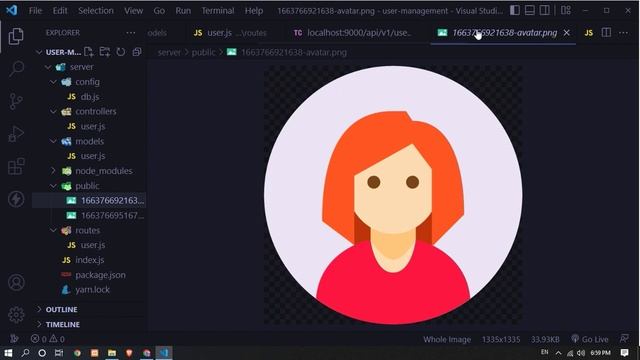Open Windows notification center icon
The height and width of the screenshot is (360, 640).
click(624, 353)
